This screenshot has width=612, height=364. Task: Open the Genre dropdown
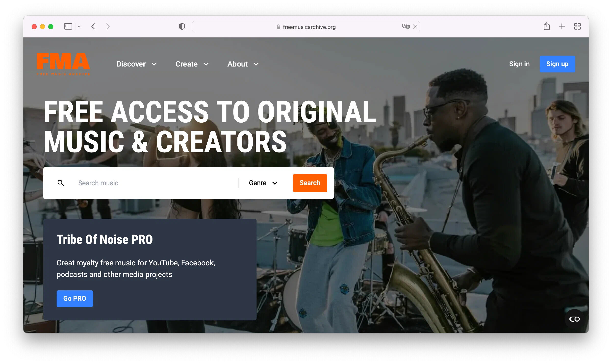pos(263,183)
